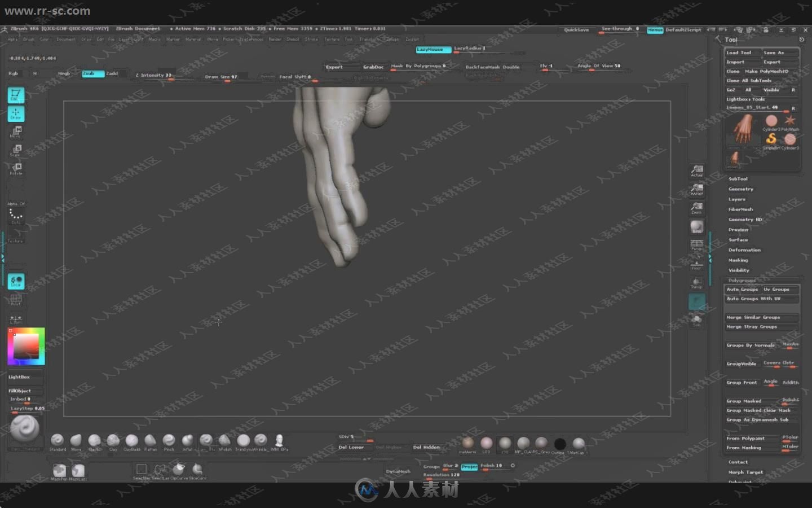Image resolution: width=812 pixels, height=508 pixels.
Task: Click the QuickSave button
Action: [x=576, y=30]
